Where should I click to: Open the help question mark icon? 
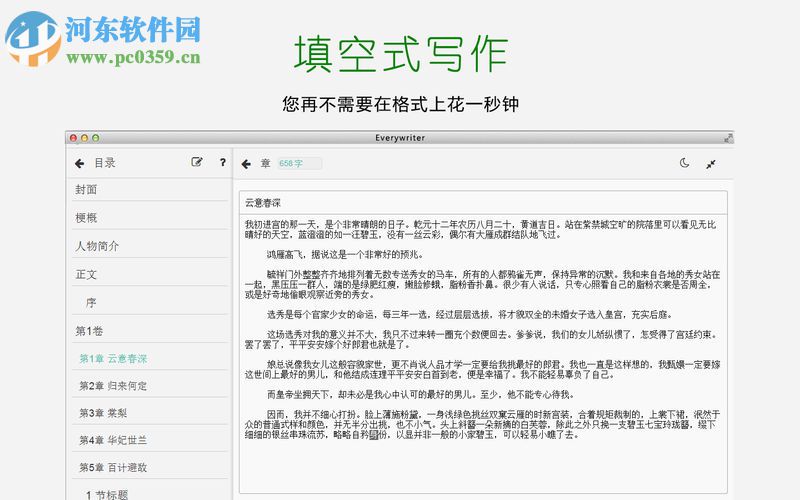coord(222,162)
